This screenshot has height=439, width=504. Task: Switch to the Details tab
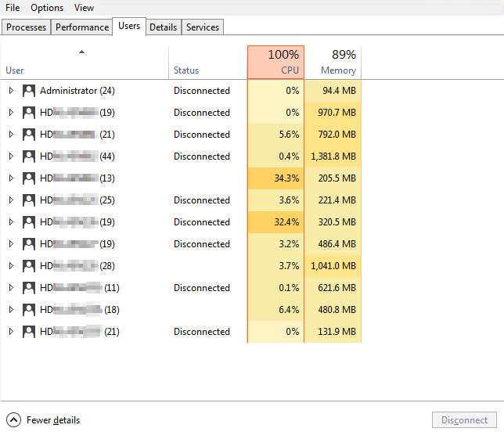(x=163, y=27)
